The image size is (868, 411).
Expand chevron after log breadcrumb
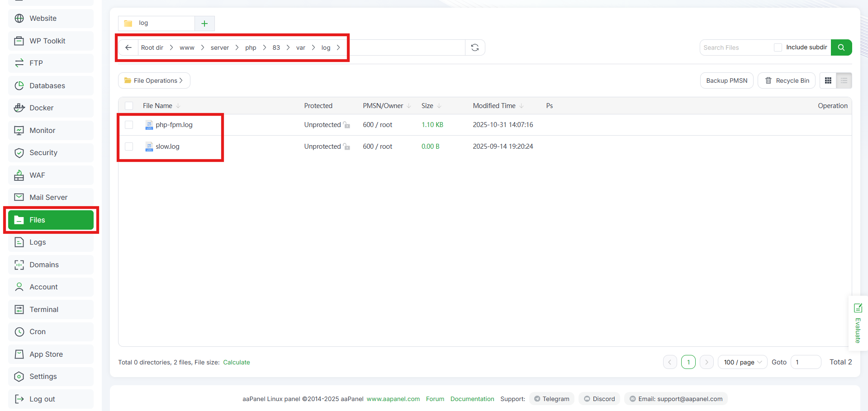[338, 47]
